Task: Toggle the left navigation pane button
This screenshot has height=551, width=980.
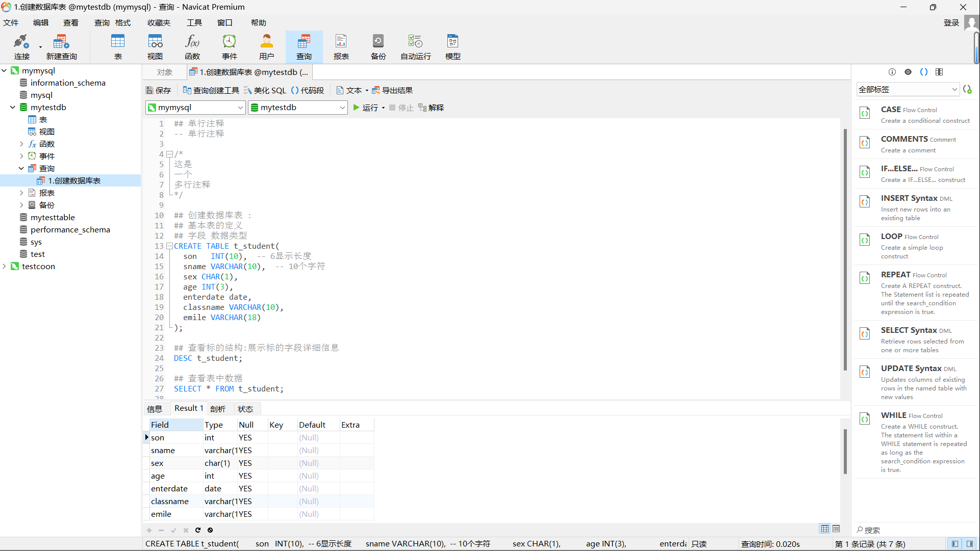Action: click(954, 544)
